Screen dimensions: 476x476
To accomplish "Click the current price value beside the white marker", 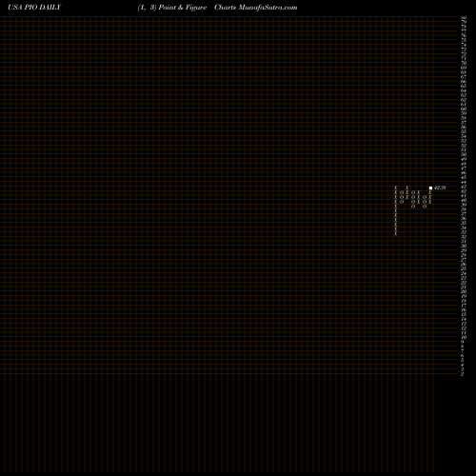I will [x=440, y=188].
